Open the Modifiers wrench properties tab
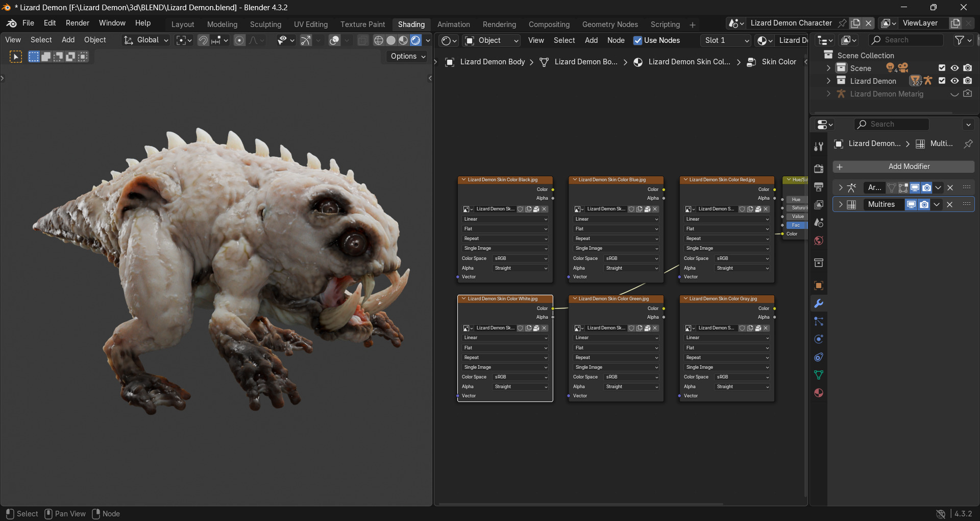Image resolution: width=980 pixels, height=521 pixels. click(819, 303)
